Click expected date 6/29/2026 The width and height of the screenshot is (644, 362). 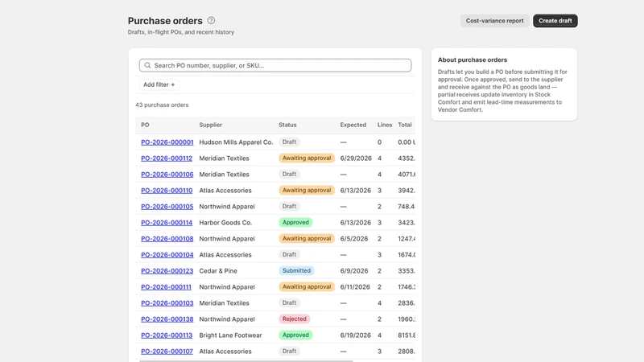click(356, 158)
